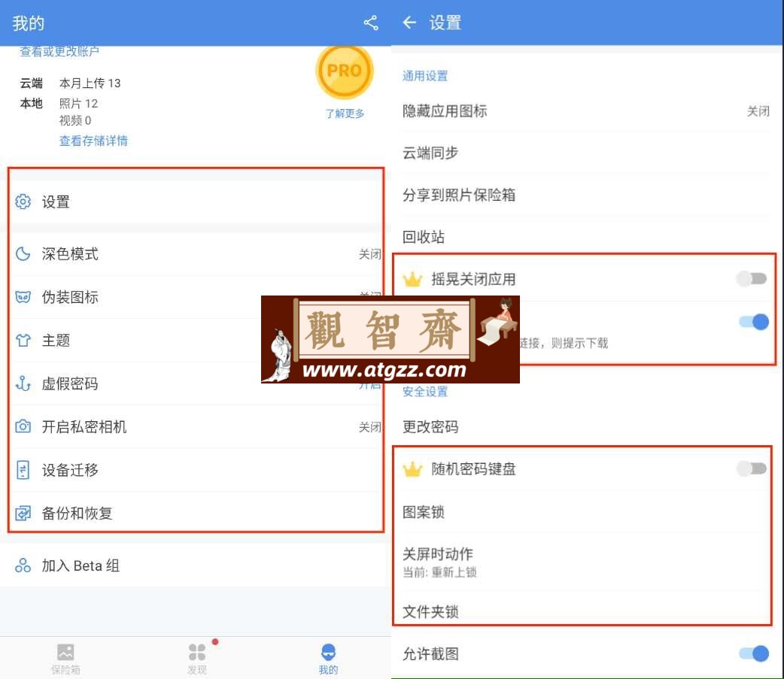
Task: Tap the 照片 12 local stat
Action: click(78, 104)
